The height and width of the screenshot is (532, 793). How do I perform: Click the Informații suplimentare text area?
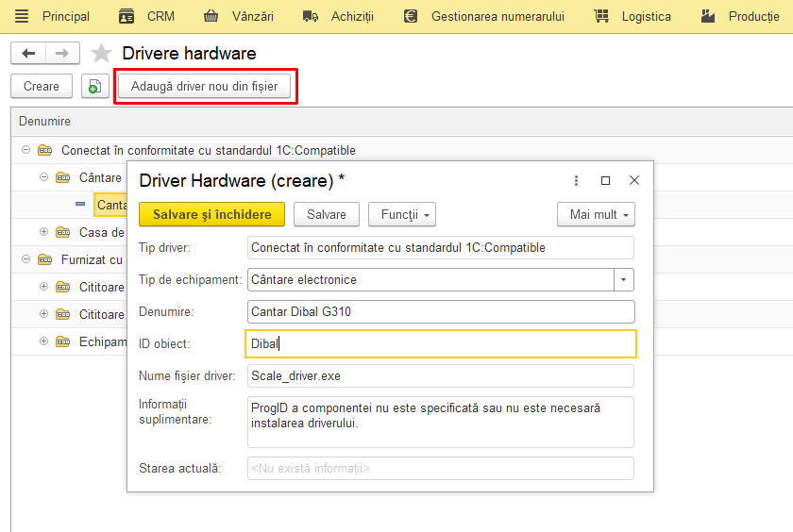[x=441, y=422]
